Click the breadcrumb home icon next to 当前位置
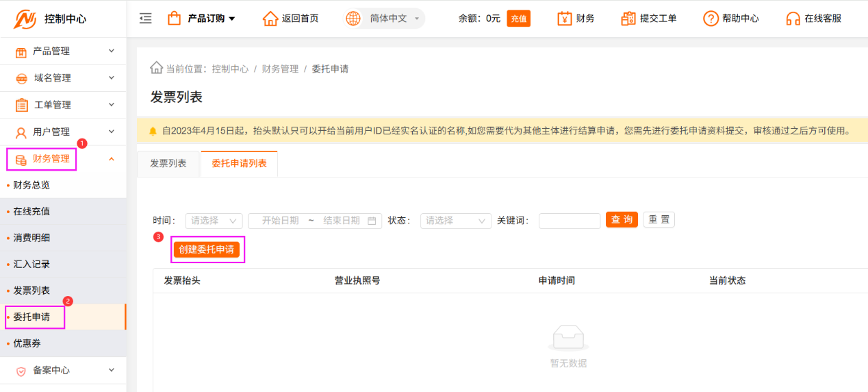868x392 pixels. click(156, 69)
